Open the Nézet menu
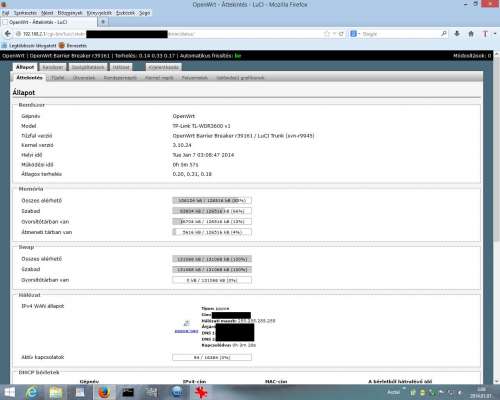 [47, 13]
